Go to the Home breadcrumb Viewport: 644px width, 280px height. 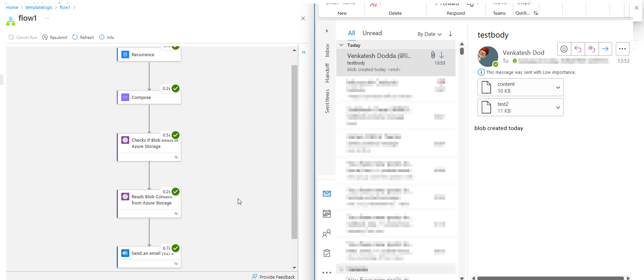click(x=12, y=7)
